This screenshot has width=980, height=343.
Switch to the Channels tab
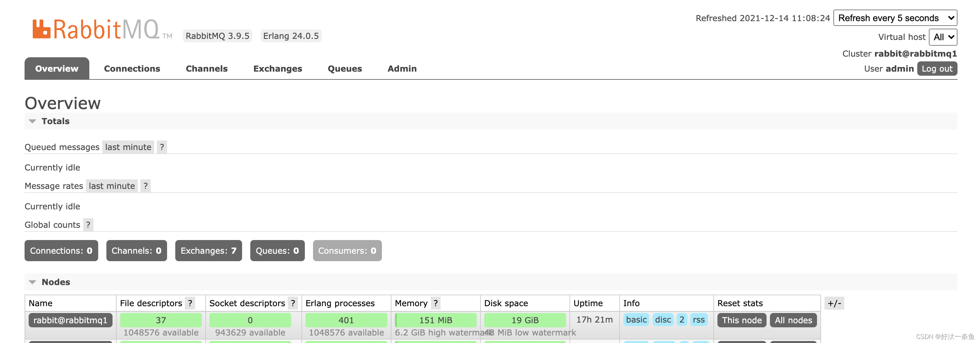[207, 69]
